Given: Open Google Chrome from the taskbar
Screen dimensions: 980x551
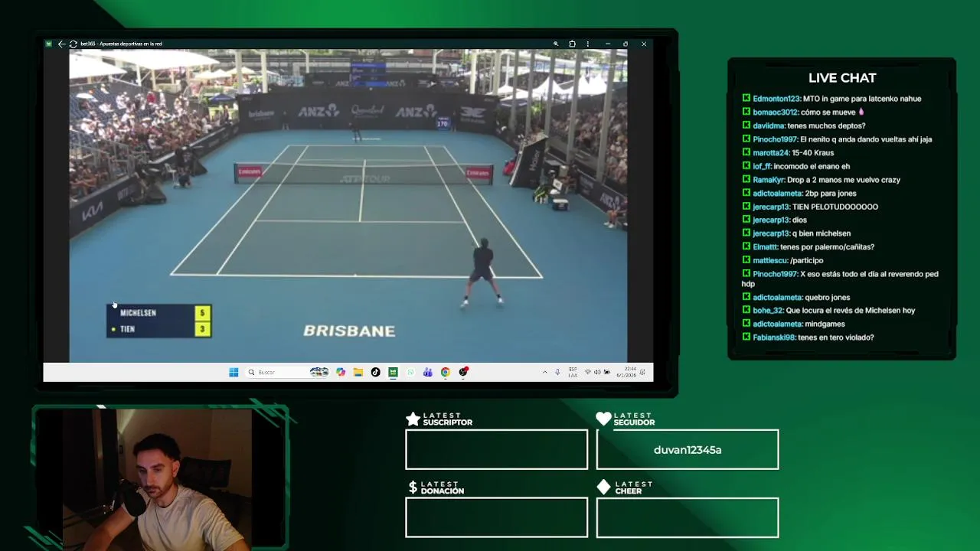Looking at the screenshot, I should click(445, 372).
